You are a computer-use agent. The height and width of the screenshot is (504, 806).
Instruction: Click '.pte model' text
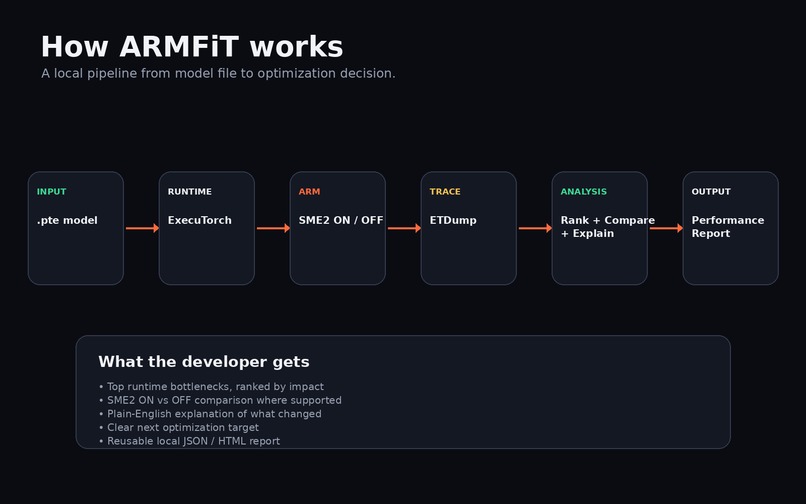(67, 220)
